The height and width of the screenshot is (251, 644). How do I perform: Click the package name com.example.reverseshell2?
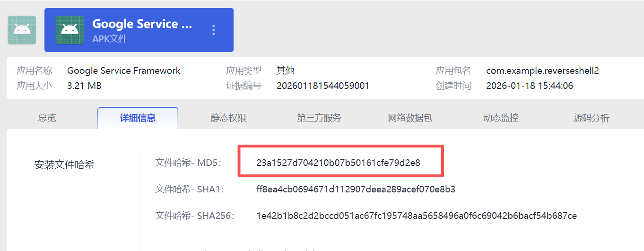coord(542,71)
